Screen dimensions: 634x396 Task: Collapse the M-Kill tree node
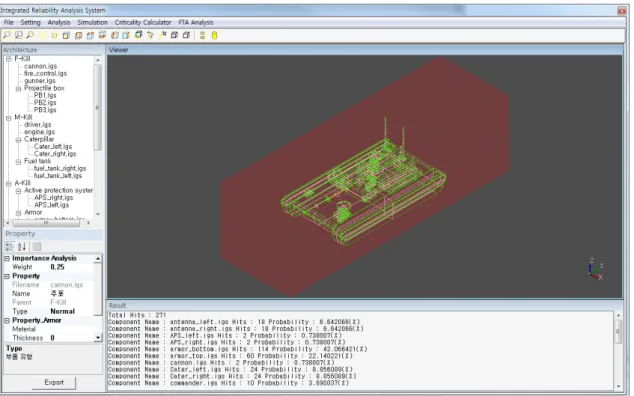click(8, 118)
